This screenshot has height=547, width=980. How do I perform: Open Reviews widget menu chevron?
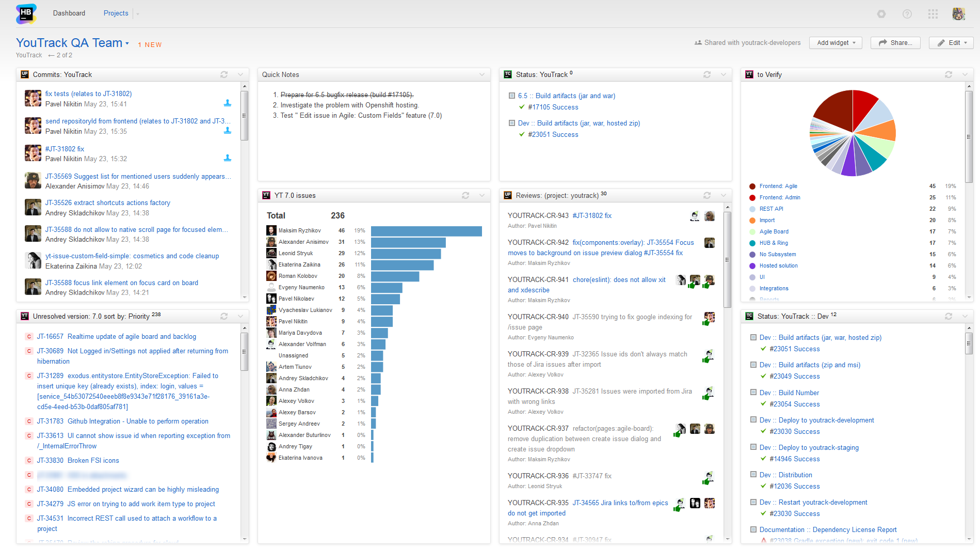pos(724,195)
